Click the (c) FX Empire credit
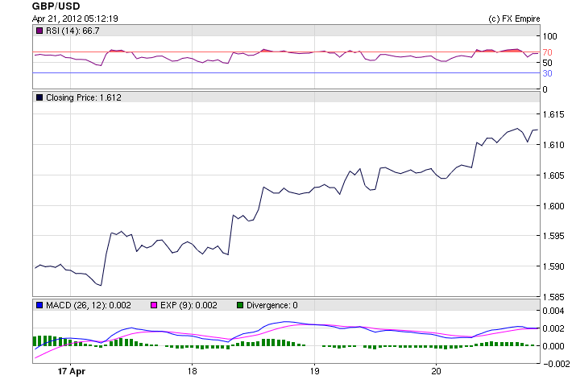Viewport: 572px width, 392px height. point(514,19)
